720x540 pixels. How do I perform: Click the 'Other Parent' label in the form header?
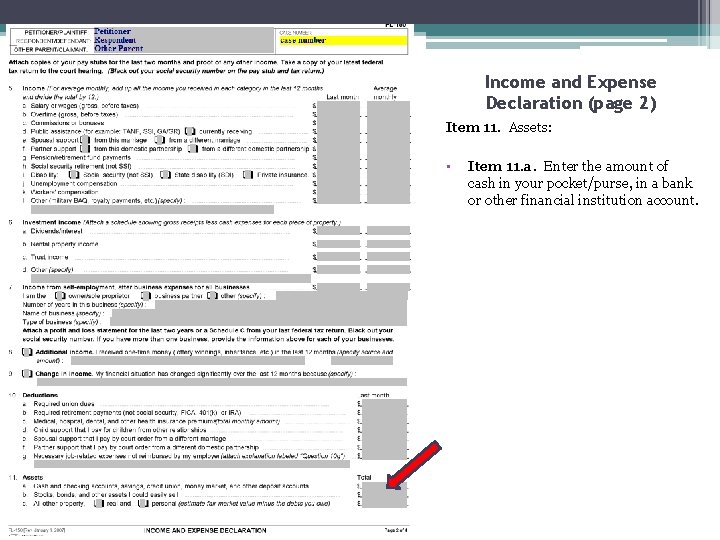click(x=118, y=48)
